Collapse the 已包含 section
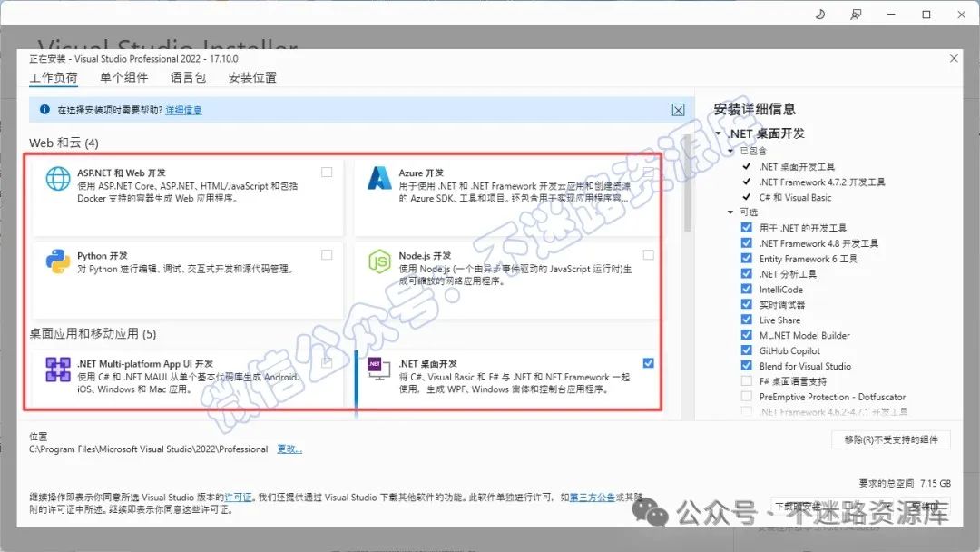Viewport: 980px width, 552px height. pos(730,151)
